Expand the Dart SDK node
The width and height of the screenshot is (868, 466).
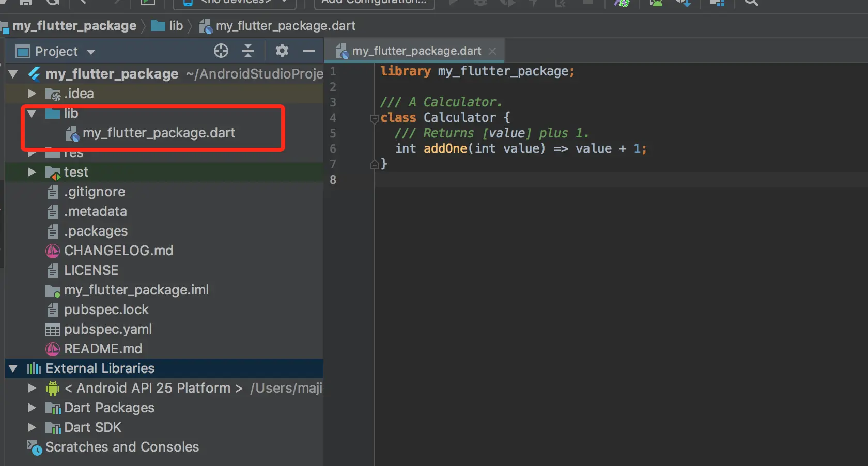(x=32, y=427)
